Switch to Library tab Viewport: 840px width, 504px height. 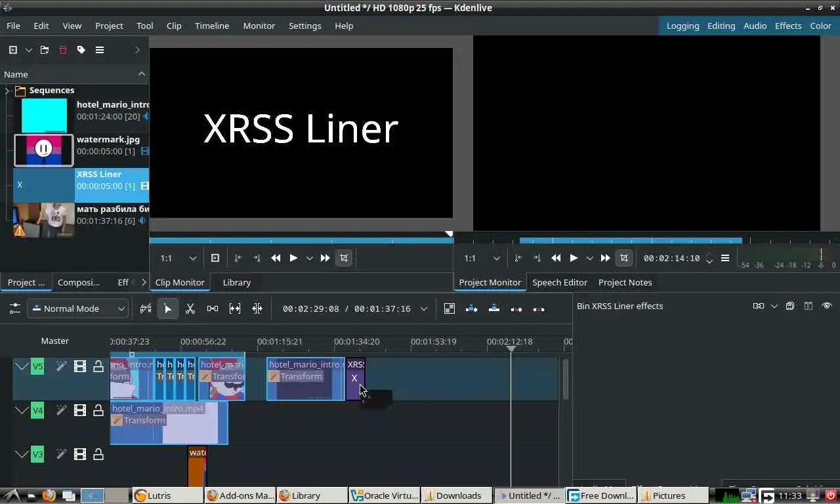click(237, 282)
